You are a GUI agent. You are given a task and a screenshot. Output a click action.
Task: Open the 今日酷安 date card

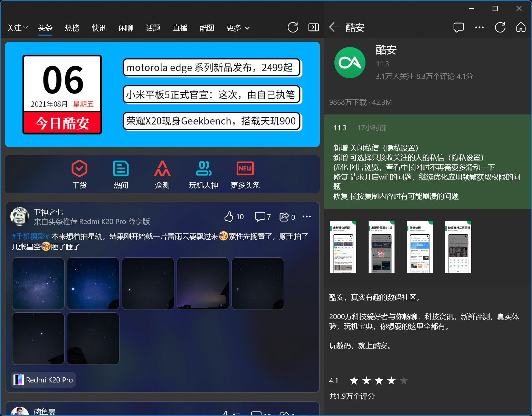click(x=62, y=94)
